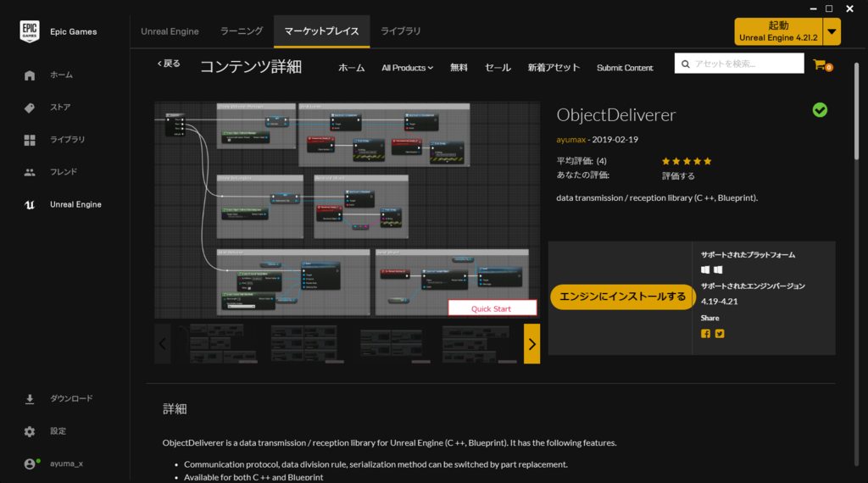Share on Twitter icon
This screenshot has width=868, height=483.
(x=720, y=334)
